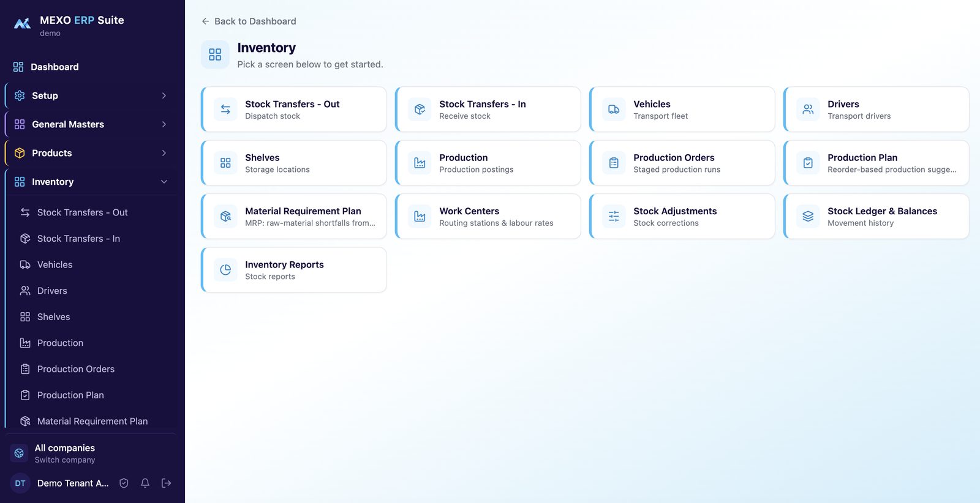Image resolution: width=980 pixels, height=503 pixels.
Task: Open Dashboard in the sidebar
Action: 92,67
